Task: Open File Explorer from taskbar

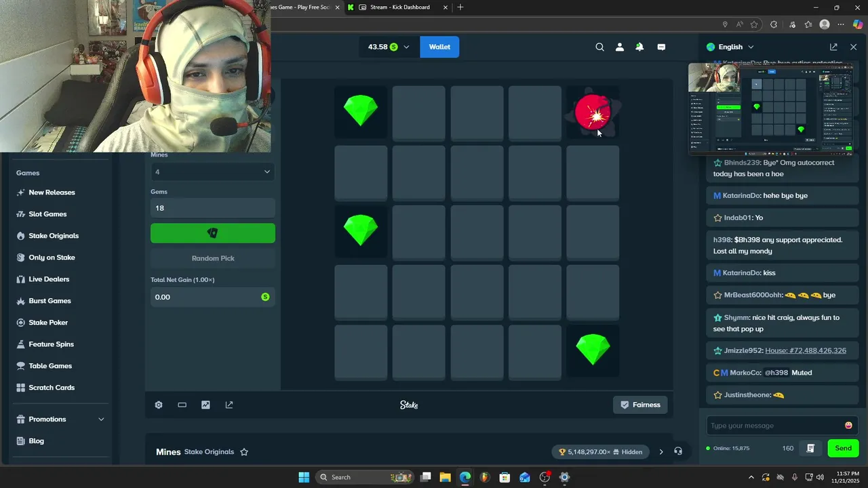Action: pyautogui.click(x=446, y=477)
